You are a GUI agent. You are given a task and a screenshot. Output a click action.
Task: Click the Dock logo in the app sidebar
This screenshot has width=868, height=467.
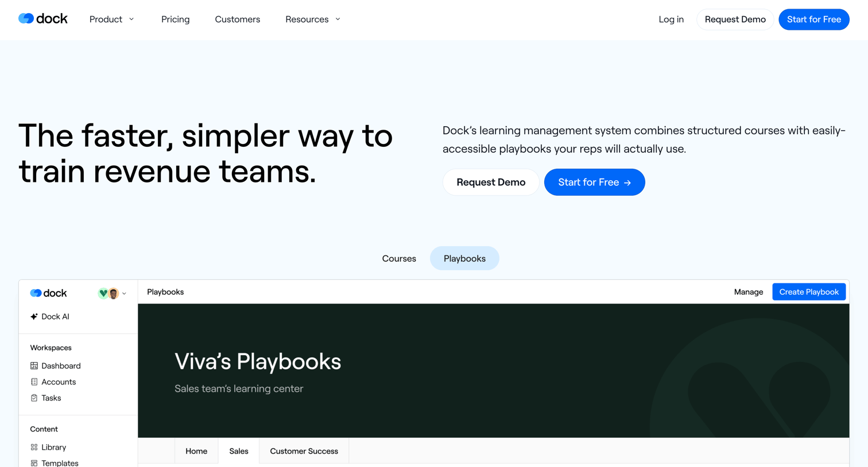48,293
